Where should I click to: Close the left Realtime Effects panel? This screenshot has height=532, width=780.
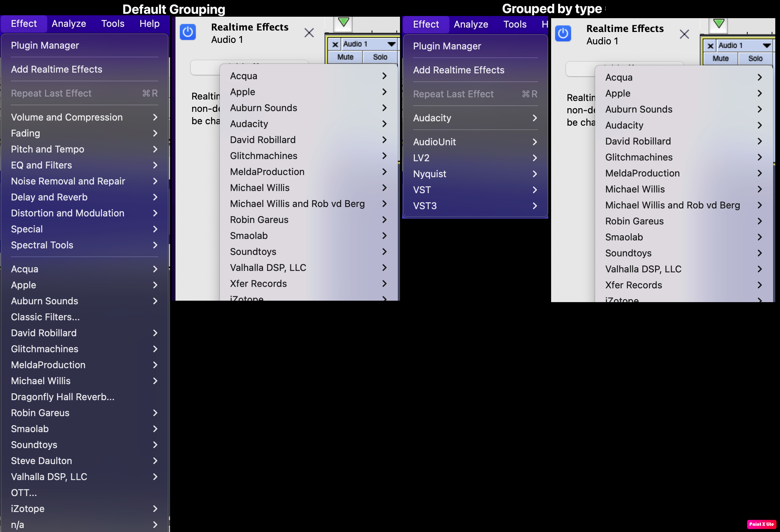point(309,33)
